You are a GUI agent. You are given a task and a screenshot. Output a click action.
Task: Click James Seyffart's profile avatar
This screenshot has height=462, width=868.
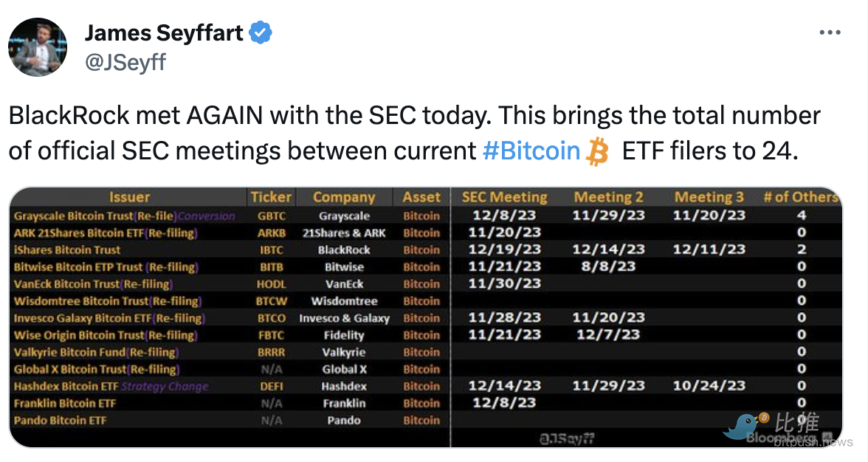coord(38,47)
